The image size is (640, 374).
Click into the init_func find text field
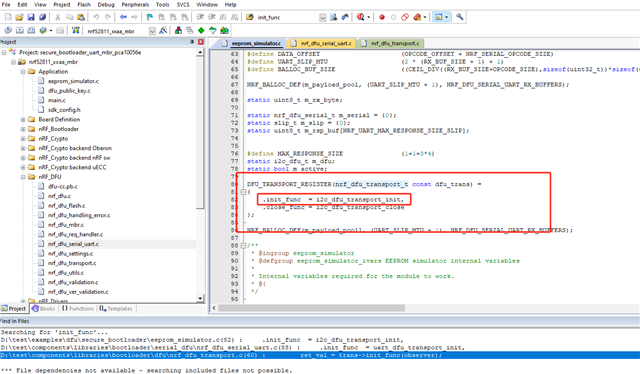coord(287,18)
